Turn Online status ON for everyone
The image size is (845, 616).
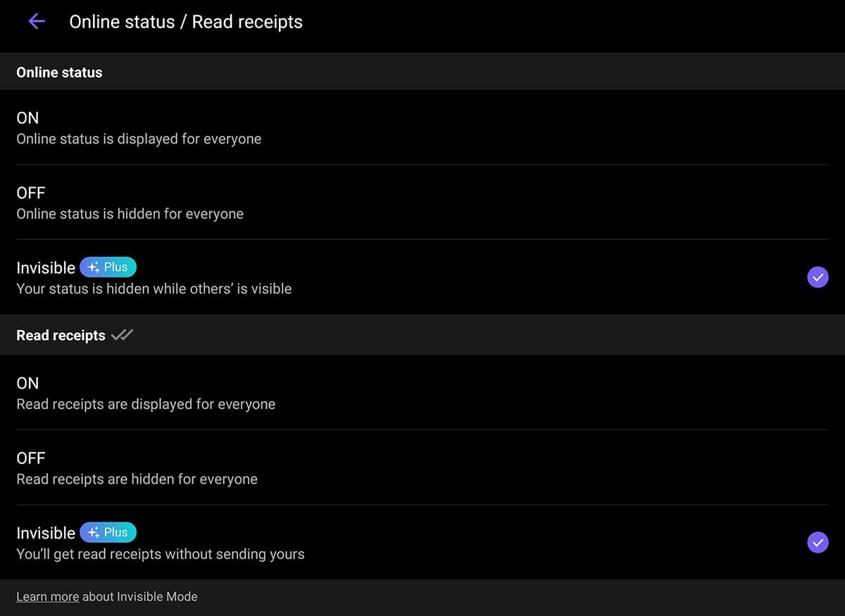point(28,118)
